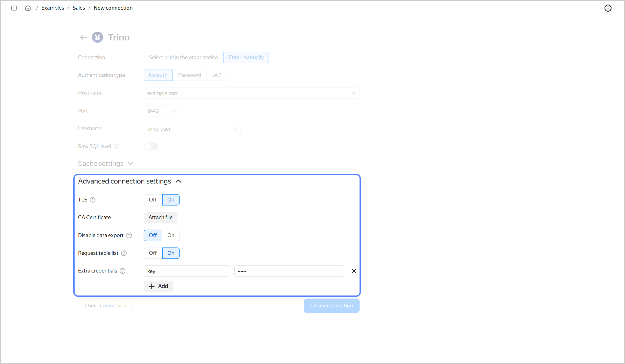Clear the Username field with X icon

point(235,129)
